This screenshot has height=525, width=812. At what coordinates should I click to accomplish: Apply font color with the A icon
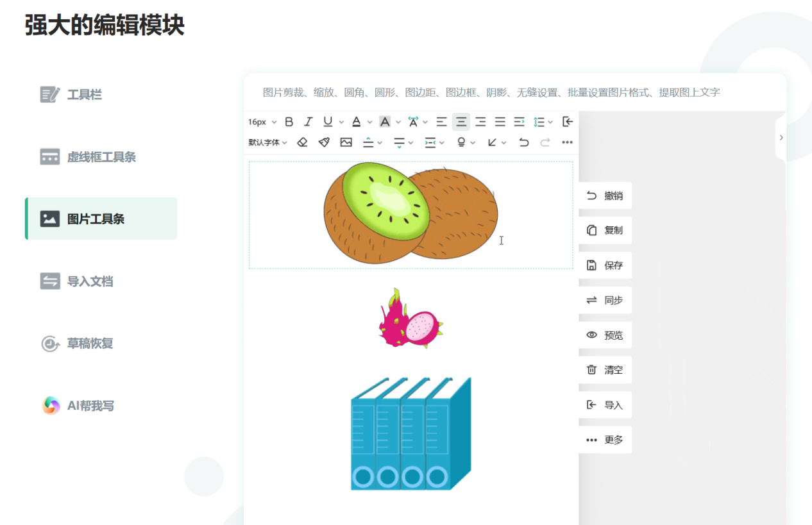click(355, 122)
